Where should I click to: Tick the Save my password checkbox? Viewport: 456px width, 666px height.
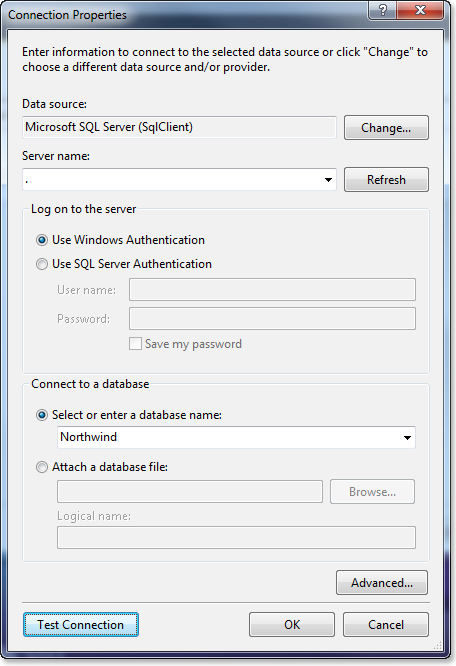point(135,344)
